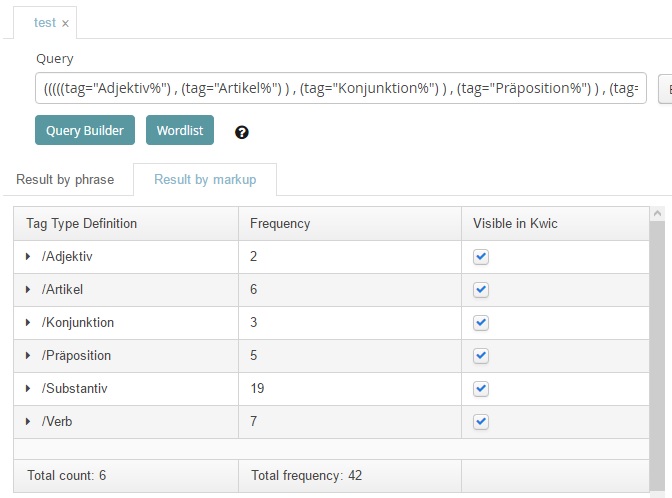Uncheck the /Substantiv visibility checkbox
672x498 pixels.
click(481, 389)
